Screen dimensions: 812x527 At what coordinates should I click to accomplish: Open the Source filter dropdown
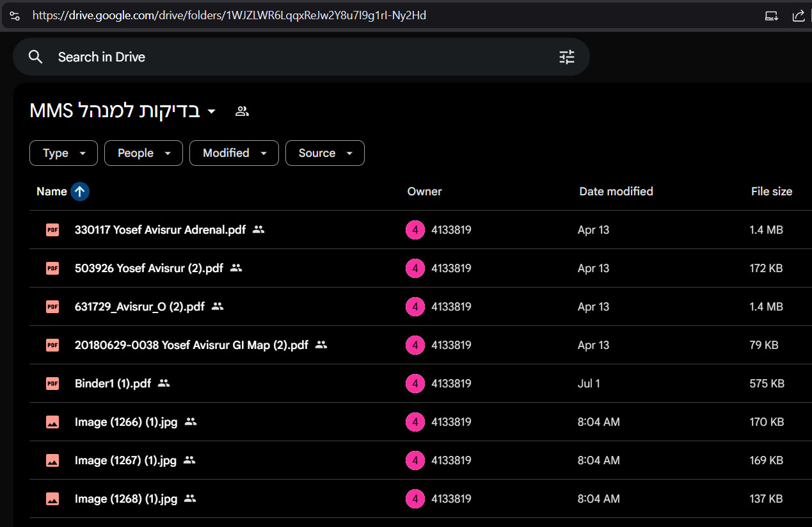[x=324, y=153]
